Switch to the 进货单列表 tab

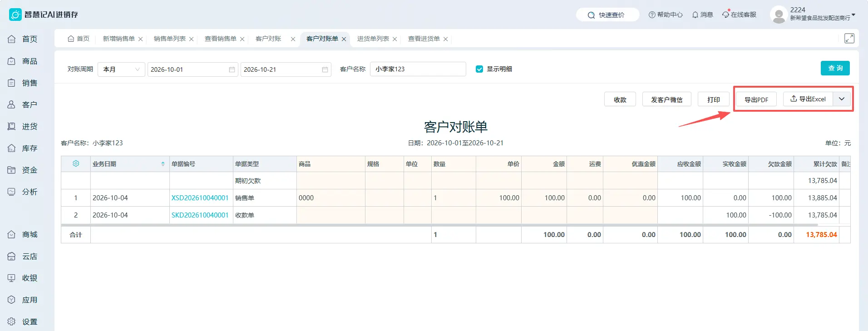[x=373, y=39]
